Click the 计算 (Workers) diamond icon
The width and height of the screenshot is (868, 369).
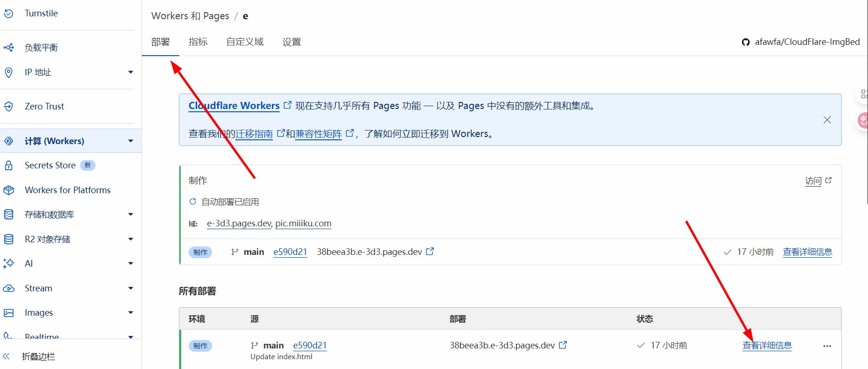(x=8, y=141)
